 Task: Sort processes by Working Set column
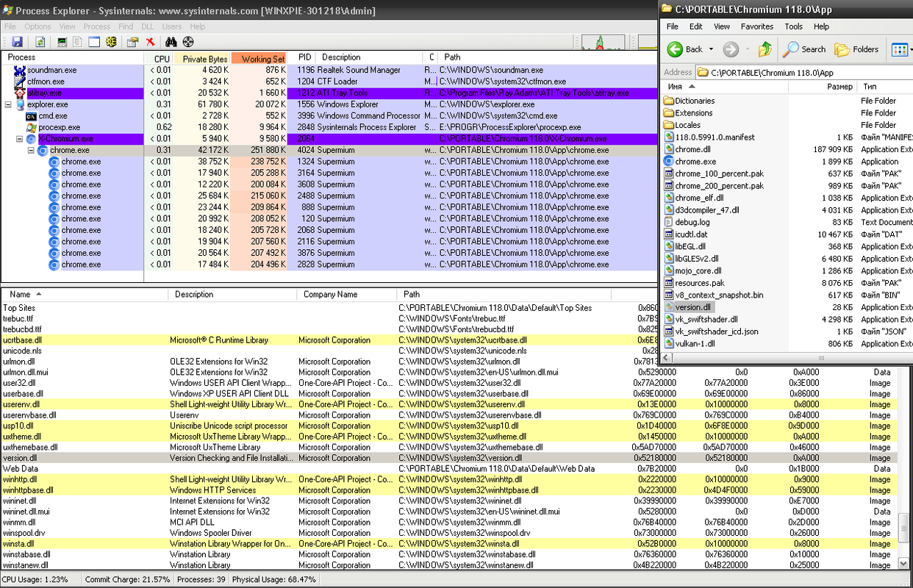click(x=259, y=58)
